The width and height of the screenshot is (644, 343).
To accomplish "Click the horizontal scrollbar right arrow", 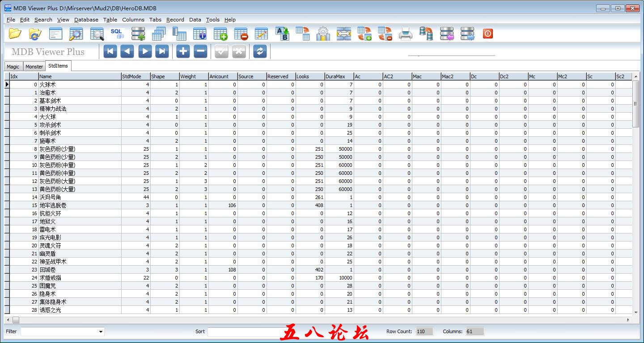I will 628,320.
